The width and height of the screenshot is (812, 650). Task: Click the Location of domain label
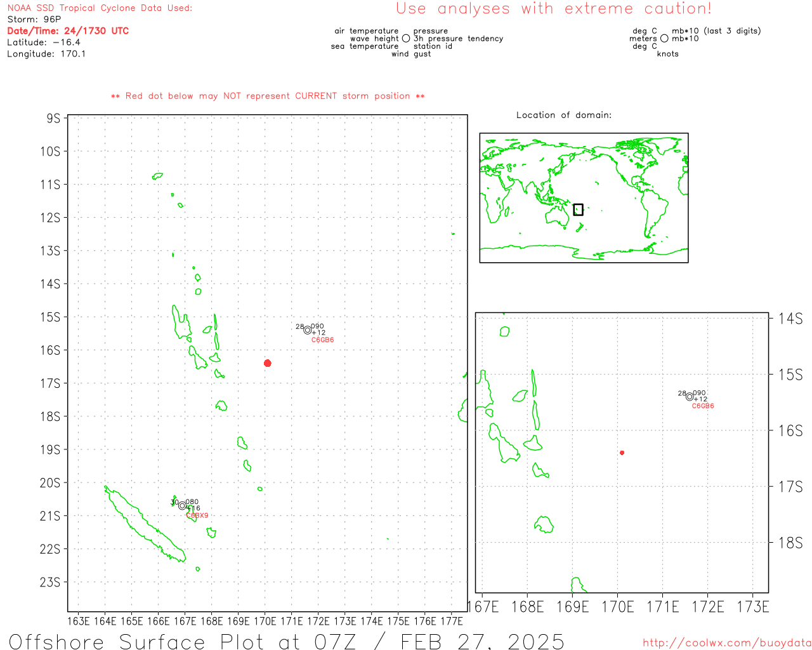point(564,115)
